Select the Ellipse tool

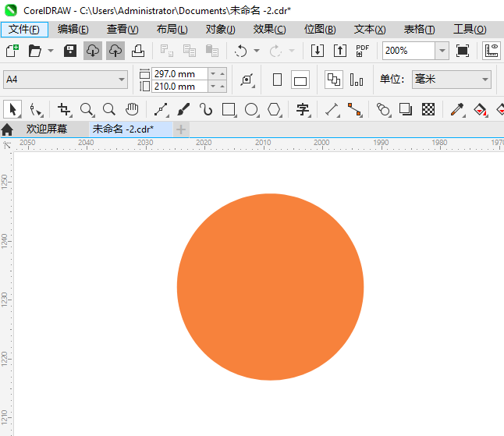251,109
